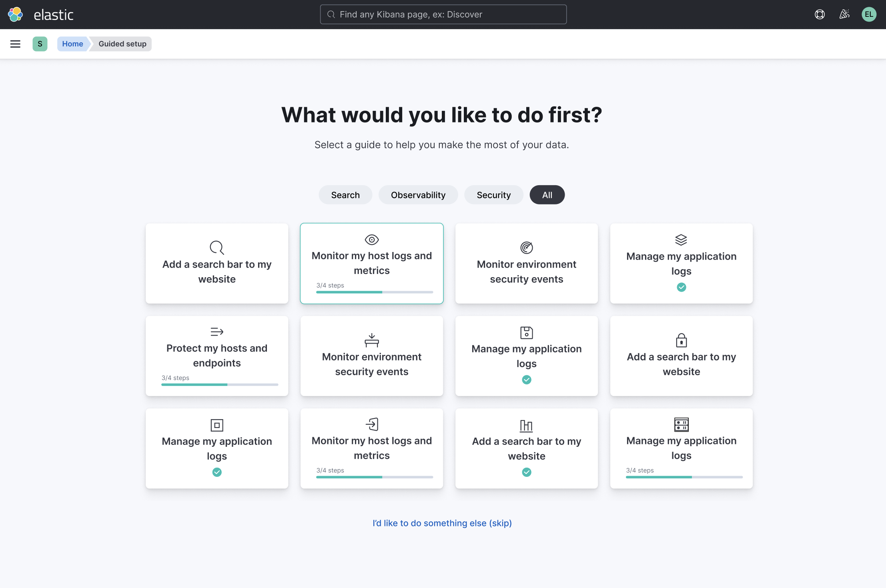Go to the Home breadcrumb
This screenshot has width=886, height=588.
coord(72,44)
